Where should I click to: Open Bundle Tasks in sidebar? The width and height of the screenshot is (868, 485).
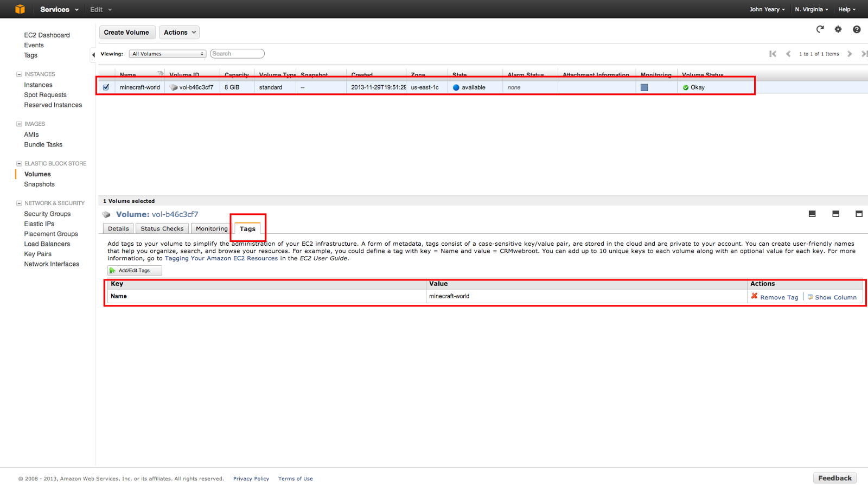click(x=43, y=145)
